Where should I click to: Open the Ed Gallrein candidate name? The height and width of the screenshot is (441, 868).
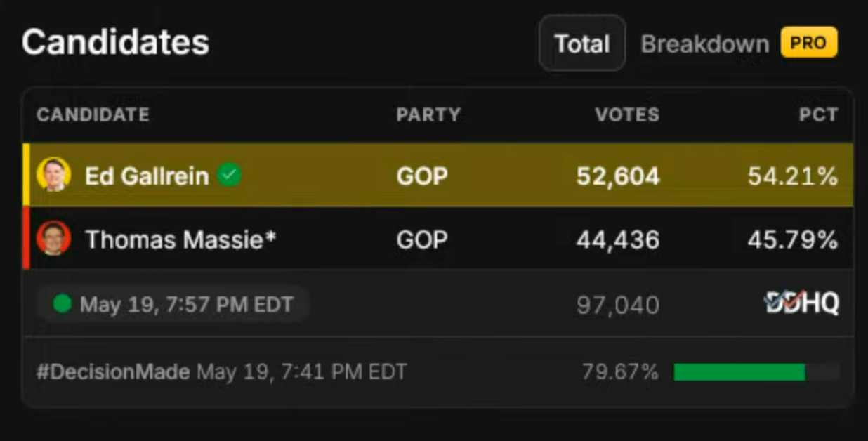[147, 176]
